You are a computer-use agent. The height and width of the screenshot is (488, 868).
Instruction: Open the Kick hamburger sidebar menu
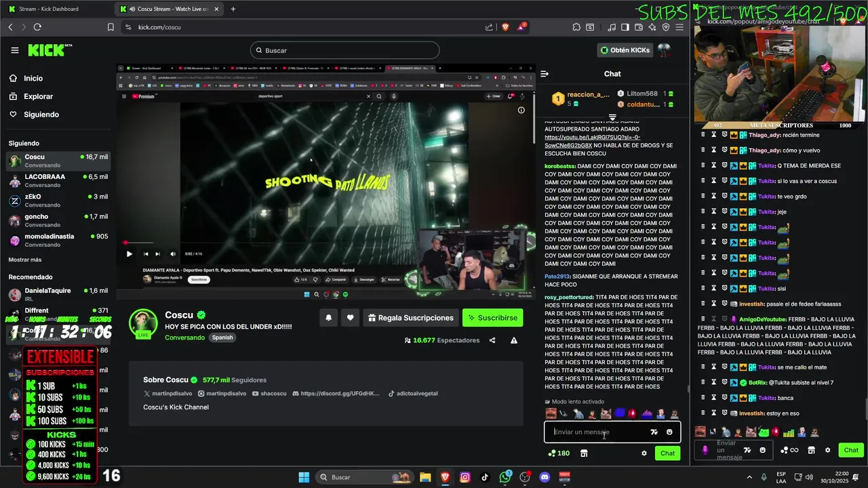[15, 50]
